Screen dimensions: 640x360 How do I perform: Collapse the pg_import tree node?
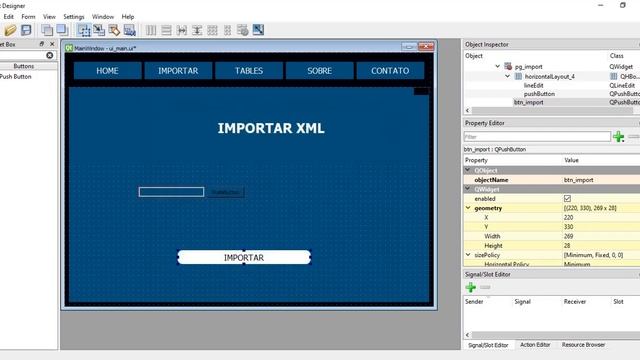pos(498,66)
